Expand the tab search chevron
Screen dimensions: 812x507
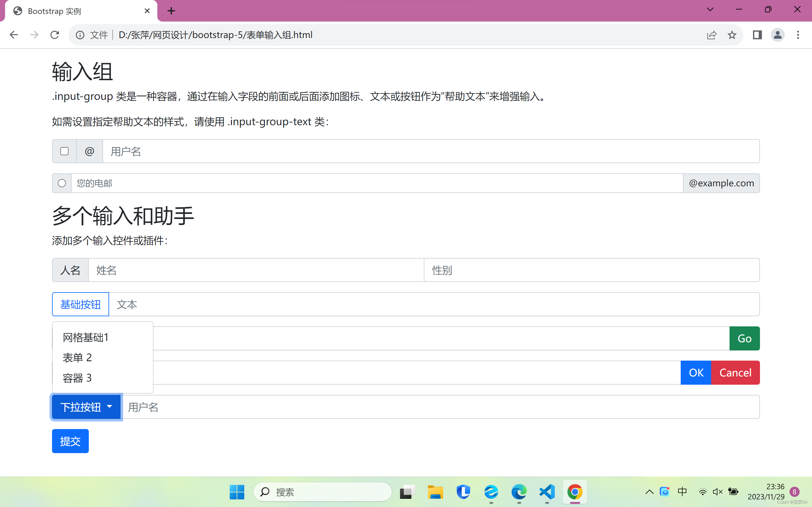[x=710, y=10]
